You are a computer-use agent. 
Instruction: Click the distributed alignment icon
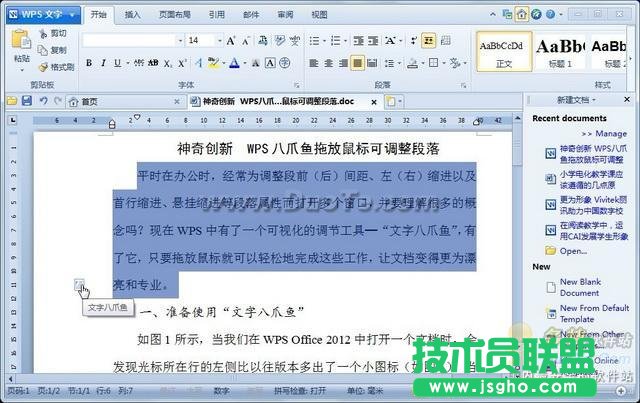tap(372, 63)
